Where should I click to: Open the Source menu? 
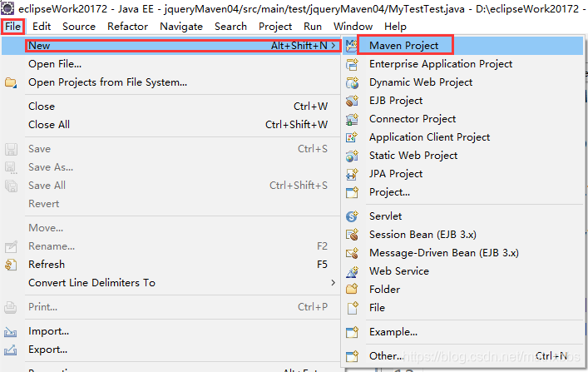coord(79,27)
